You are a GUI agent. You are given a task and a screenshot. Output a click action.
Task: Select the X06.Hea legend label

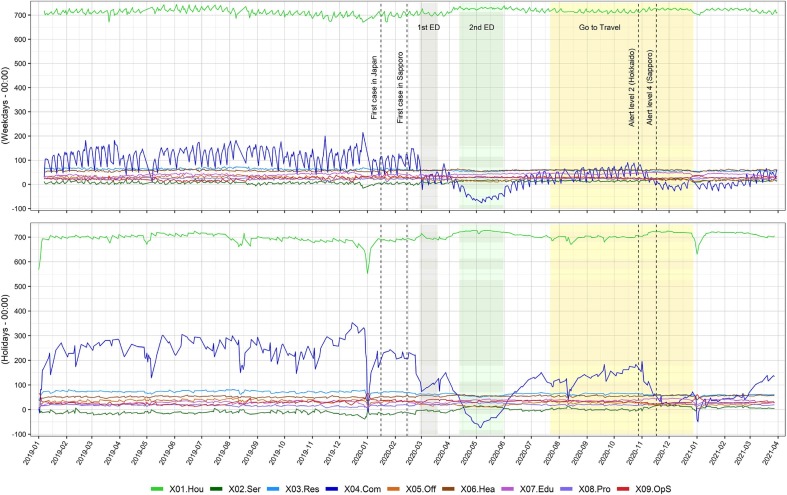coord(477,489)
